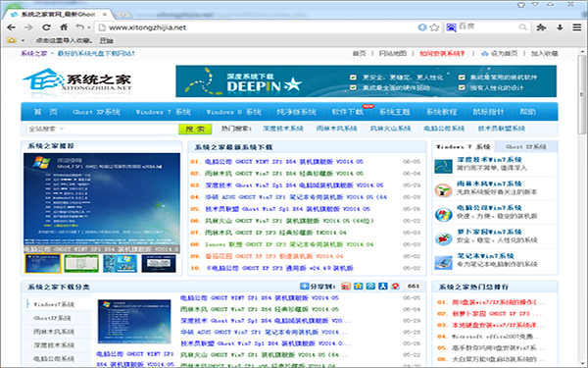588x368 pixels.
Task: Open the 如何安装系统? red link
Action: tap(442, 54)
